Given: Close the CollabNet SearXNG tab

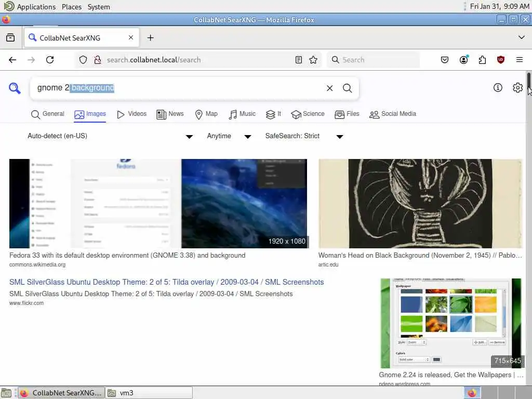Looking at the screenshot, I should pyautogui.click(x=131, y=37).
